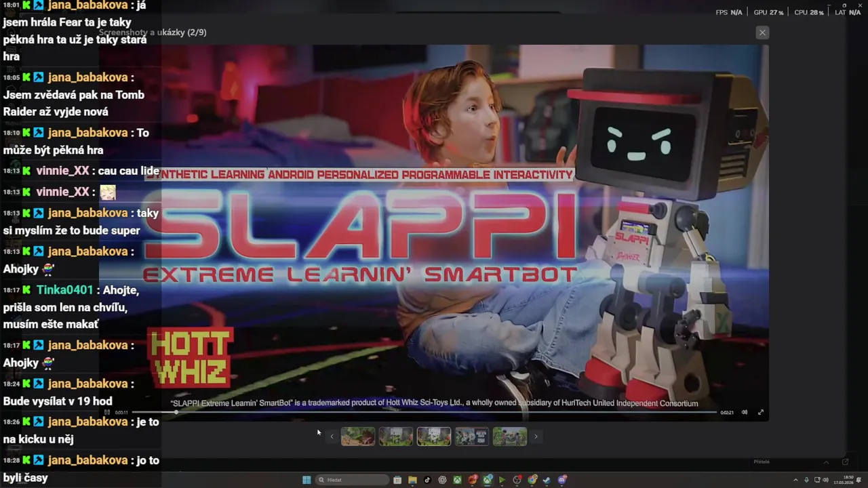The width and height of the screenshot is (868, 488).
Task: Click chat message 'Bude vysílat v 19 hod'
Action: (x=58, y=401)
